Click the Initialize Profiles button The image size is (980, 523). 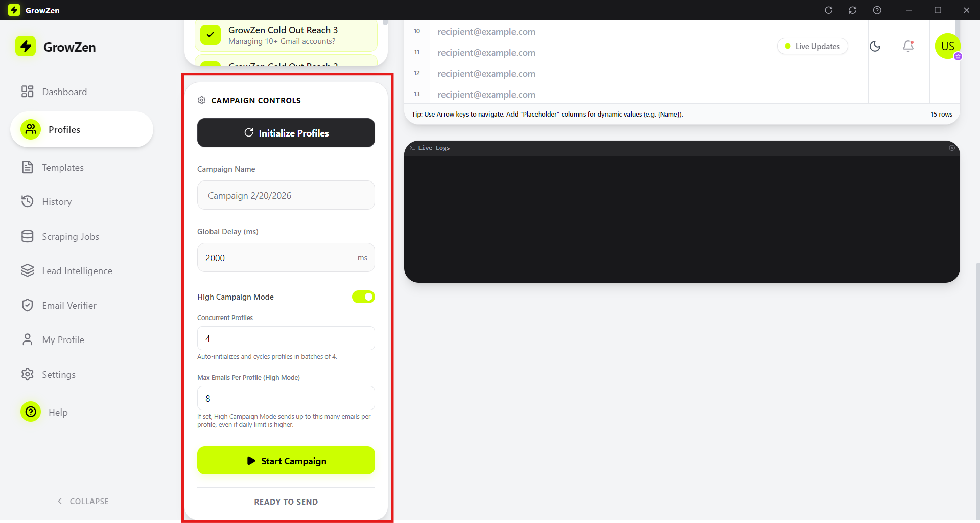[x=286, y=133]
